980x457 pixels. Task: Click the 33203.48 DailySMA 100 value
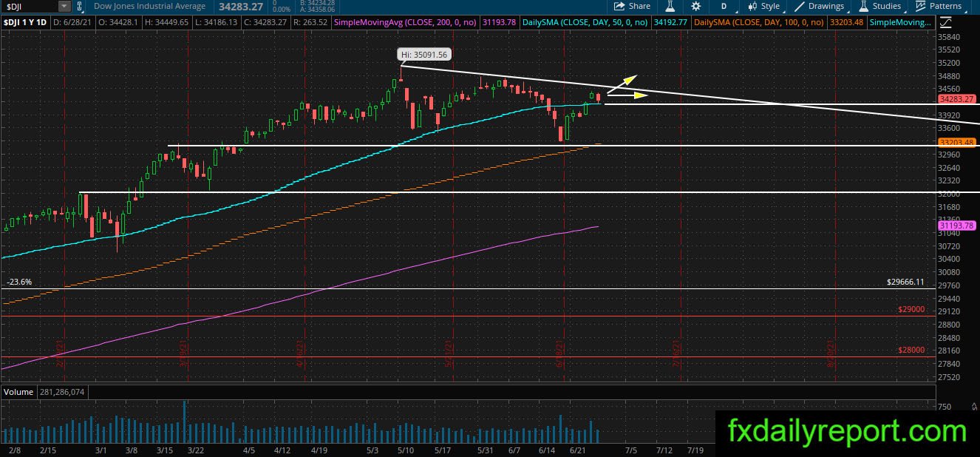[848, 22]
